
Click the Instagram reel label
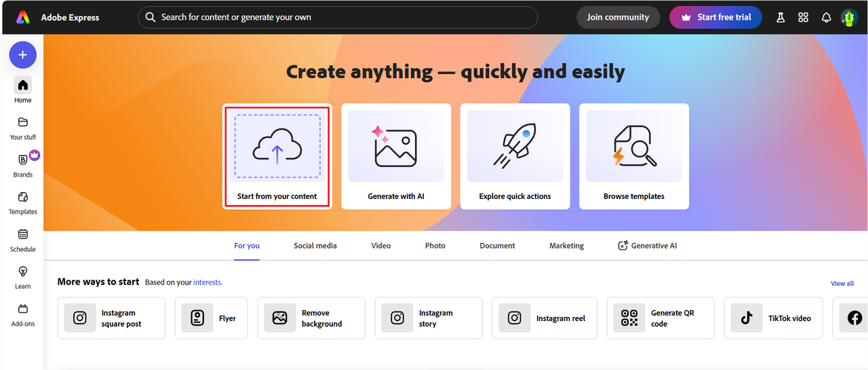point(561,318)
